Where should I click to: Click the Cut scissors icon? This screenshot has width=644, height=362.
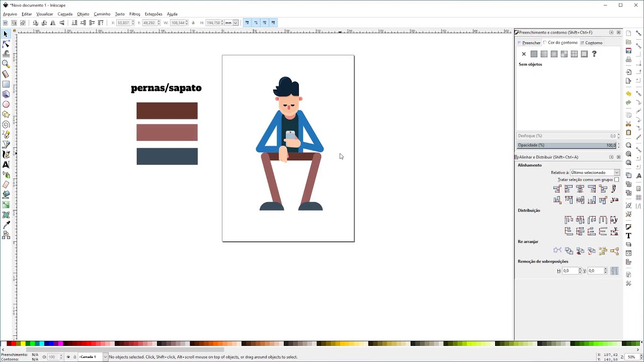pos(628,124)
